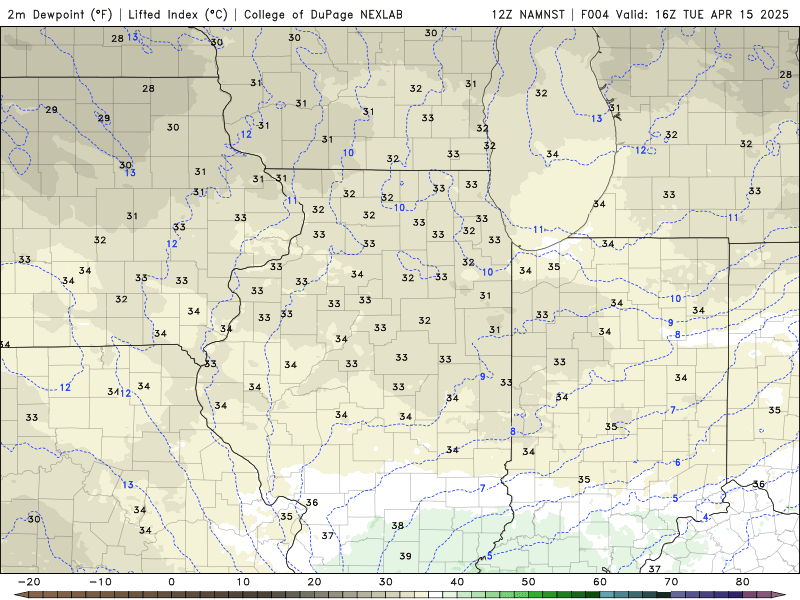Click the 'Lifted Index (°C)' title text
This screenshot has width=800, height=600.
178,14
